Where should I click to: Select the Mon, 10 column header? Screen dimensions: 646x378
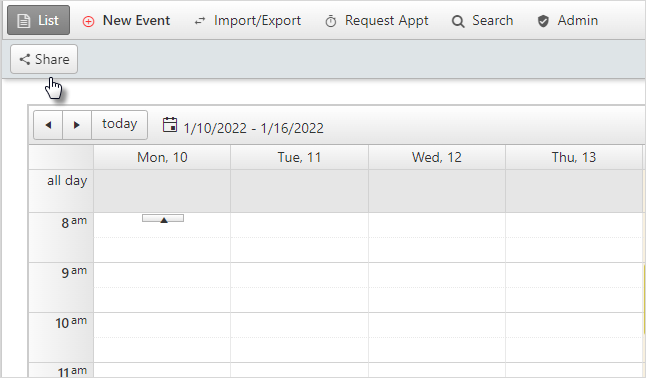(x=162, y=157)
